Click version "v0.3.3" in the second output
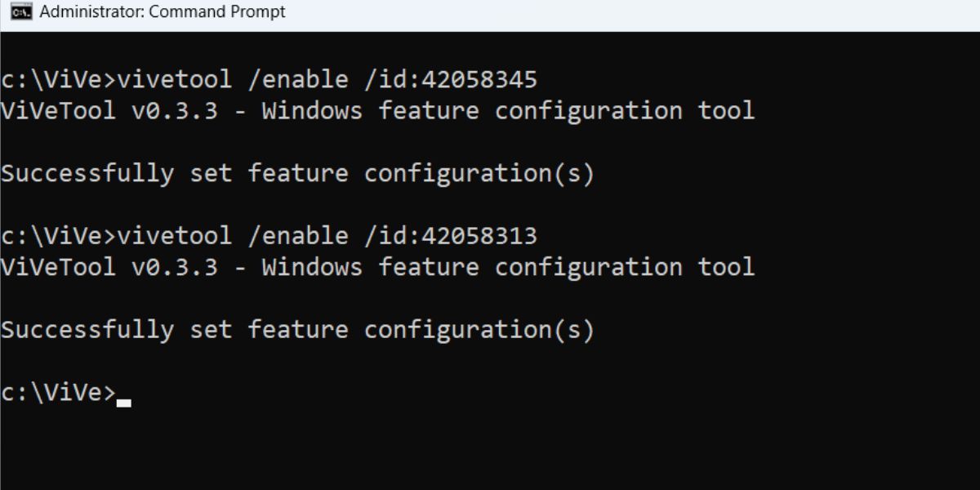The image size is (980, 490). (x=175, y=267)
